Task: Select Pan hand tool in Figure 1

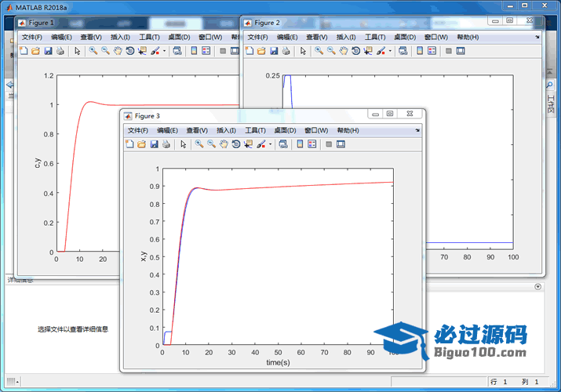Action: [x=118, y=51]
